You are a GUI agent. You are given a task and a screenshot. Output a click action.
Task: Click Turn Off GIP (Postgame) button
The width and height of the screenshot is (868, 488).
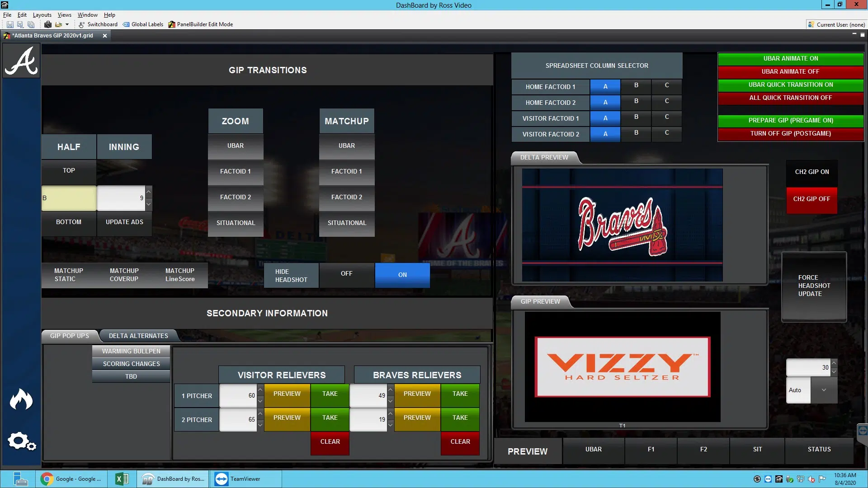tap(790, 134)
